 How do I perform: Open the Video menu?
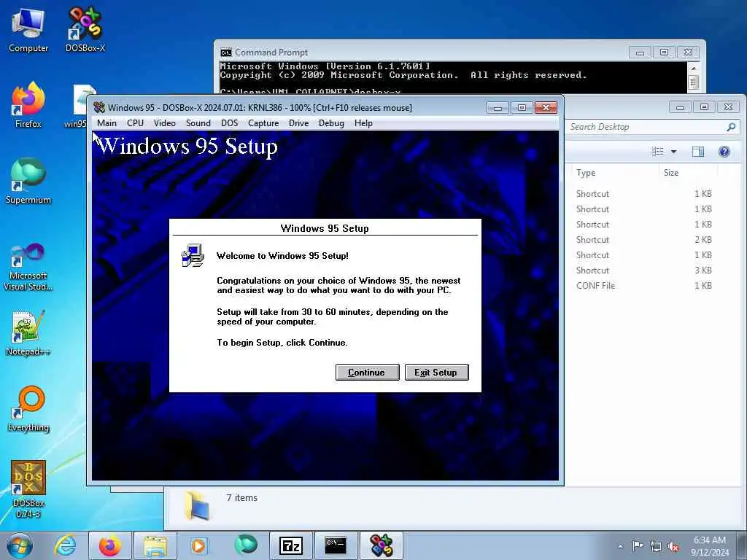pyautogui.click(x=164, y=123)
